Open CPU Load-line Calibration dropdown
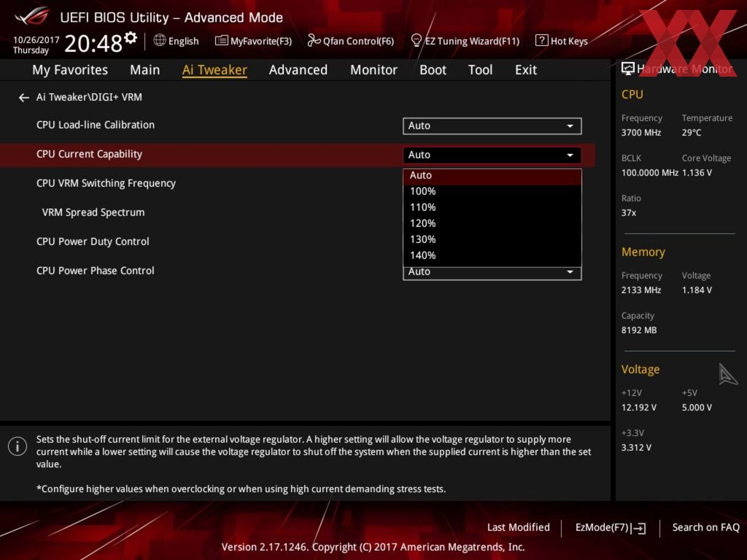This screenshot has height=560, width=747. pos(492,126)
